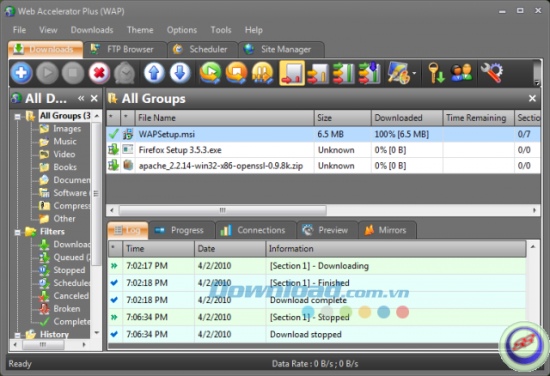Image resolution: width=550 pixels, height=376 pixels.
Task: Switch to the Scheduler tab
Action: tap(203, 49)
